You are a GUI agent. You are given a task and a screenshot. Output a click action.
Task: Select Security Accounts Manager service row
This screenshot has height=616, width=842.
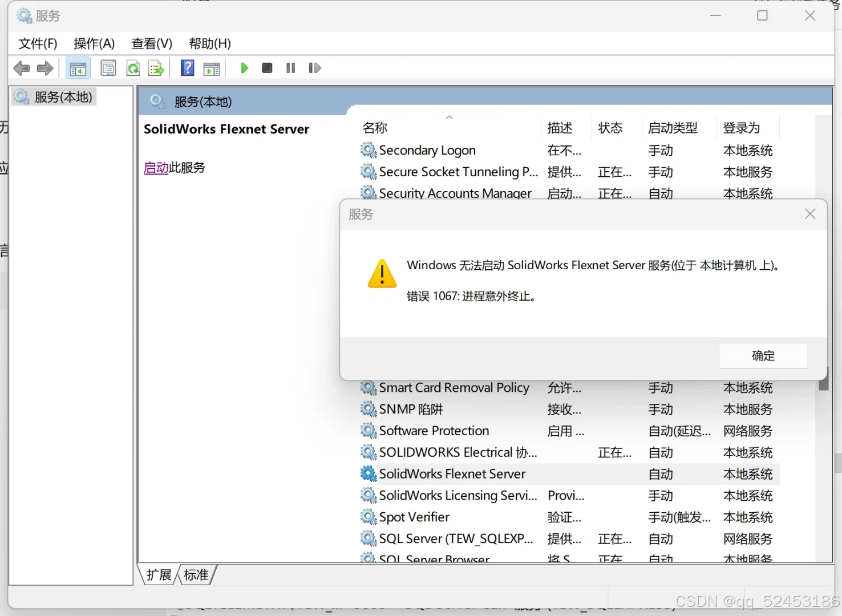click(x=569, y=192)
